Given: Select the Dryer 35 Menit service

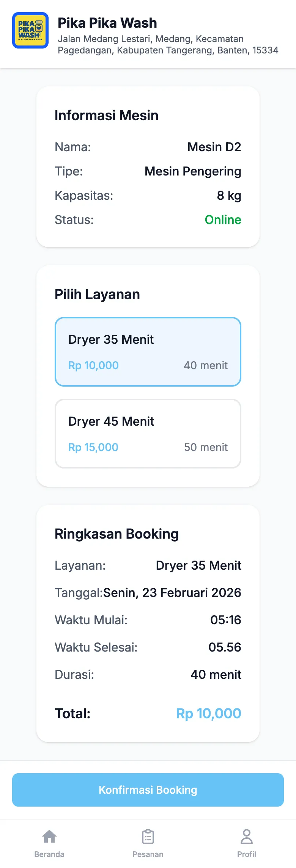Looking at the screenshot, I should pyautogui.click(x=148, y=352).
